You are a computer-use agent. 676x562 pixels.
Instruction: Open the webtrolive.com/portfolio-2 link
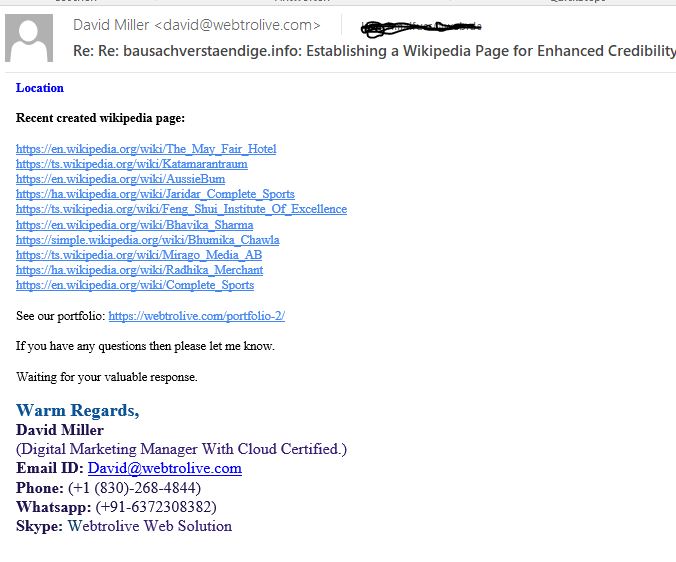point(197,316)
